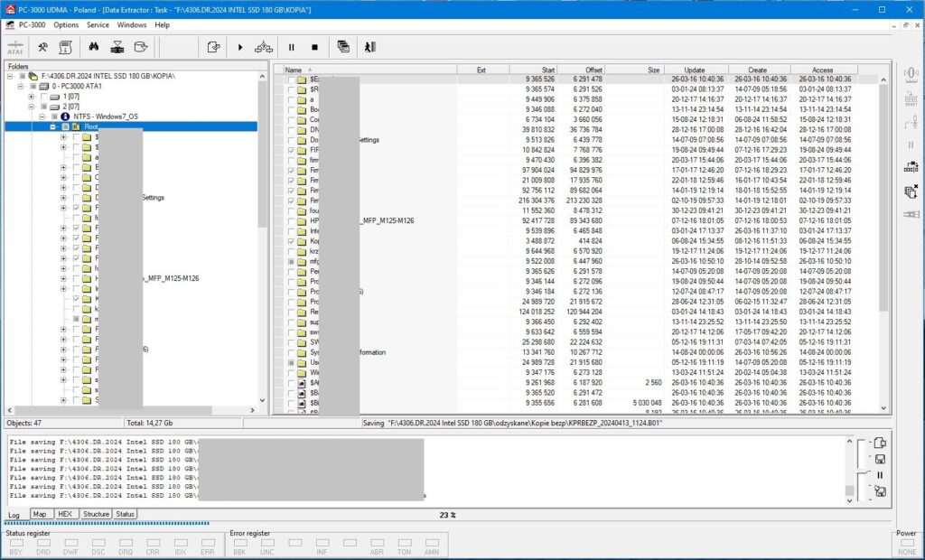Sort file list by Create column
Viewport: 925px width, 560px height.
759,70
